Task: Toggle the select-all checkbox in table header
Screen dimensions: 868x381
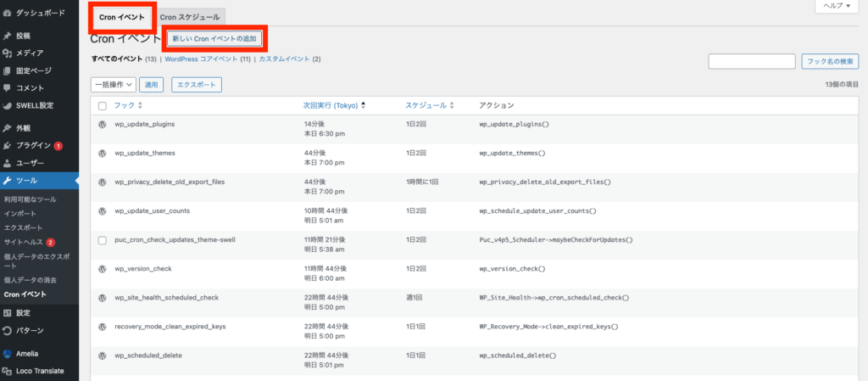Action: 103,106
